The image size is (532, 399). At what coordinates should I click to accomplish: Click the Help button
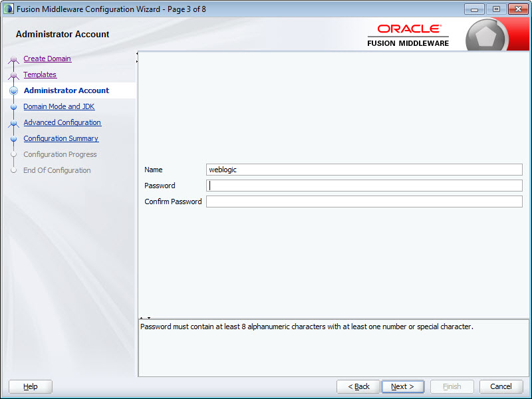tap(31, 386)
